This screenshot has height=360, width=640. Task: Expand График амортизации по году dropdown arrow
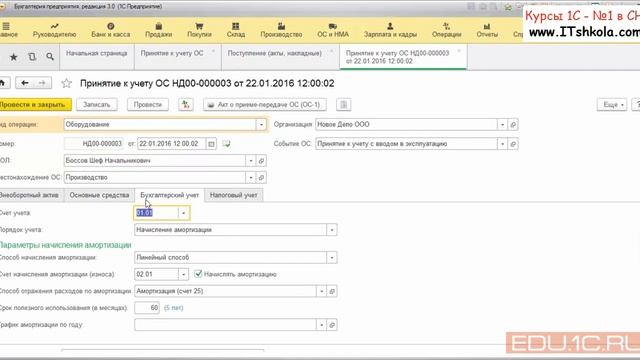point(321,325)
